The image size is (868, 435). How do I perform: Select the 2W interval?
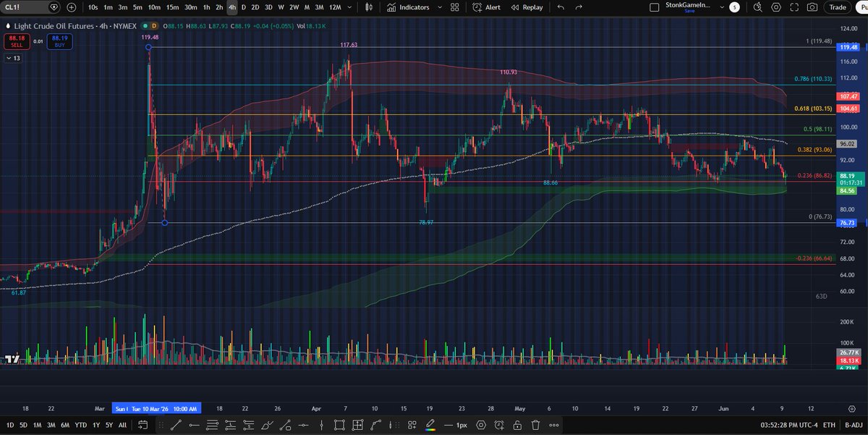pos(293,7)
